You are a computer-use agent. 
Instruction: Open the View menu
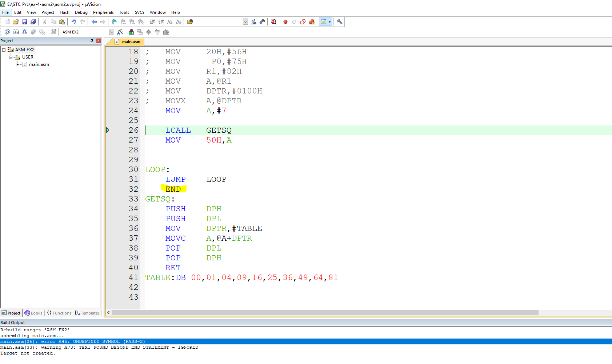tap(31, 12)
